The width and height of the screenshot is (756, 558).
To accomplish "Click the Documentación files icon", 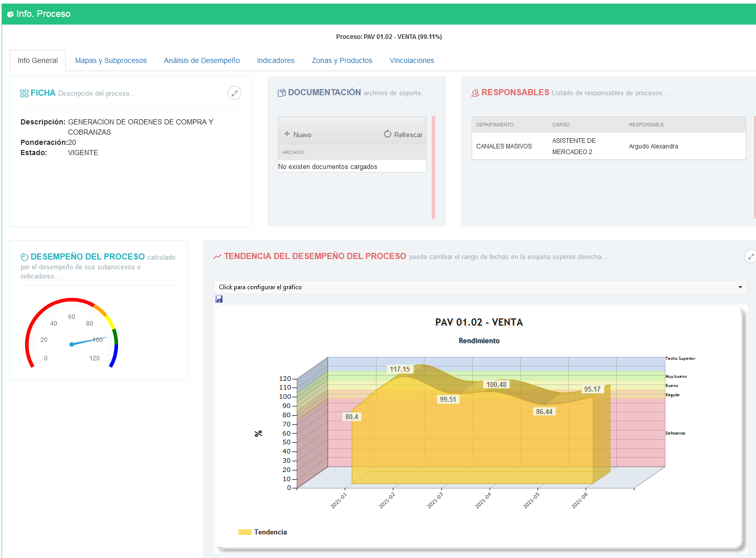I will pyautogui.click(x=282, y=93).
